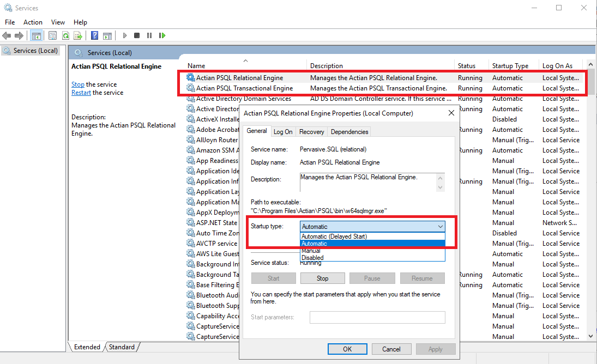The width and height of the screenshot is (597, 364).
Task: Switch to the Extended view tab
Action: point(87,347)
